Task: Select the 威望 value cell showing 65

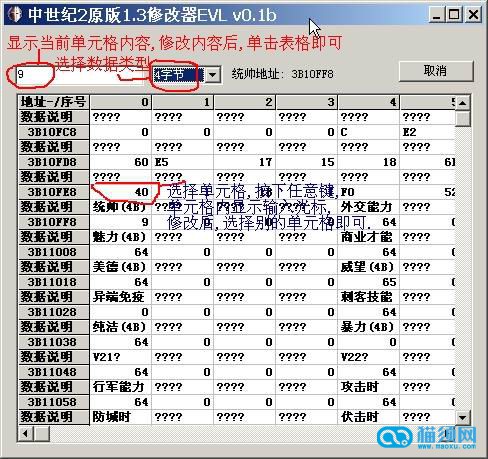Action: tap(369, 282)
